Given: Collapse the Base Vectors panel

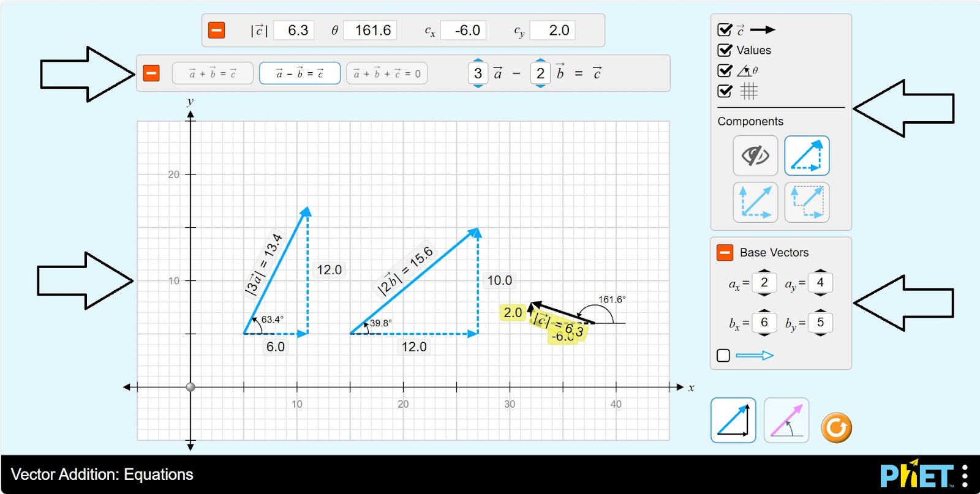Looking at the screenshot, I should pyautogui.click(x=725, y=252).
